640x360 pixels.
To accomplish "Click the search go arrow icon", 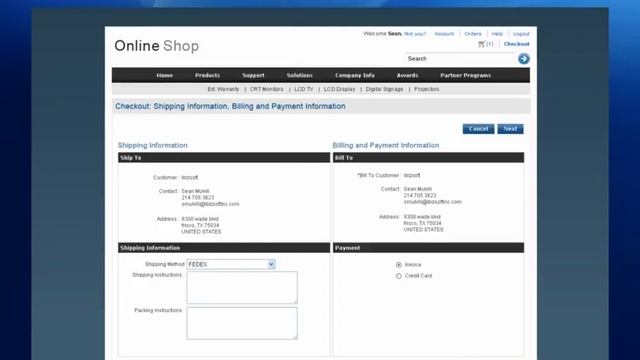I will tap(524, 59).
